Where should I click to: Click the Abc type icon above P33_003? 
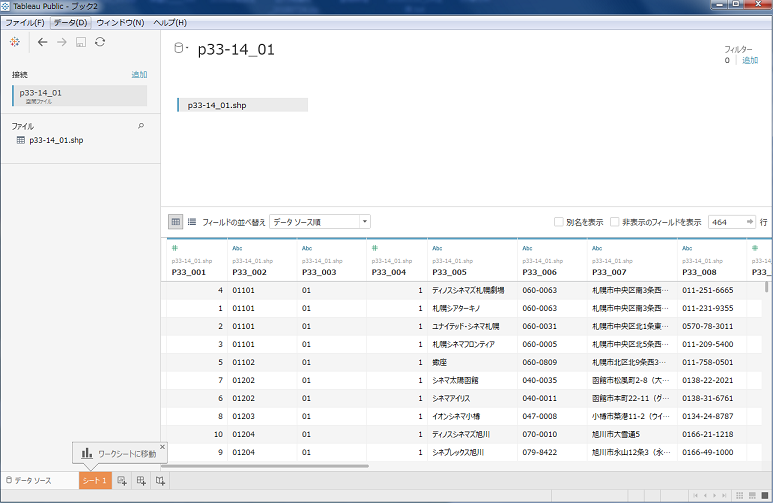click(307, 248)
